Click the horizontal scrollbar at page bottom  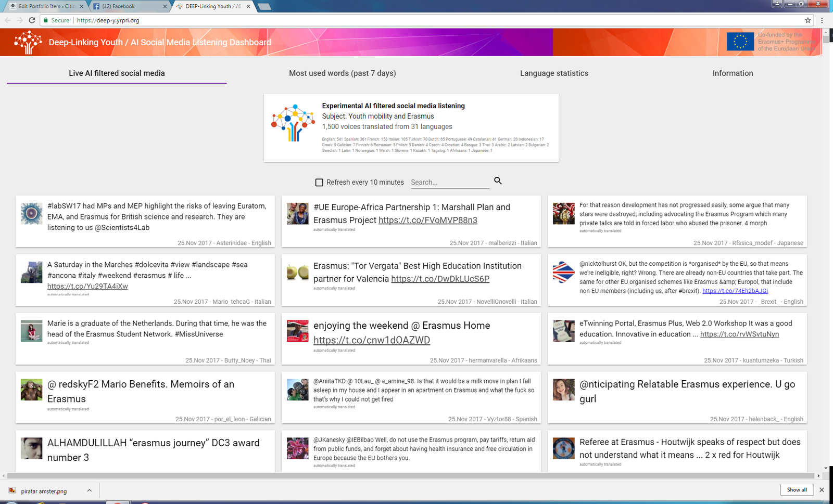(x=411, y=475)
